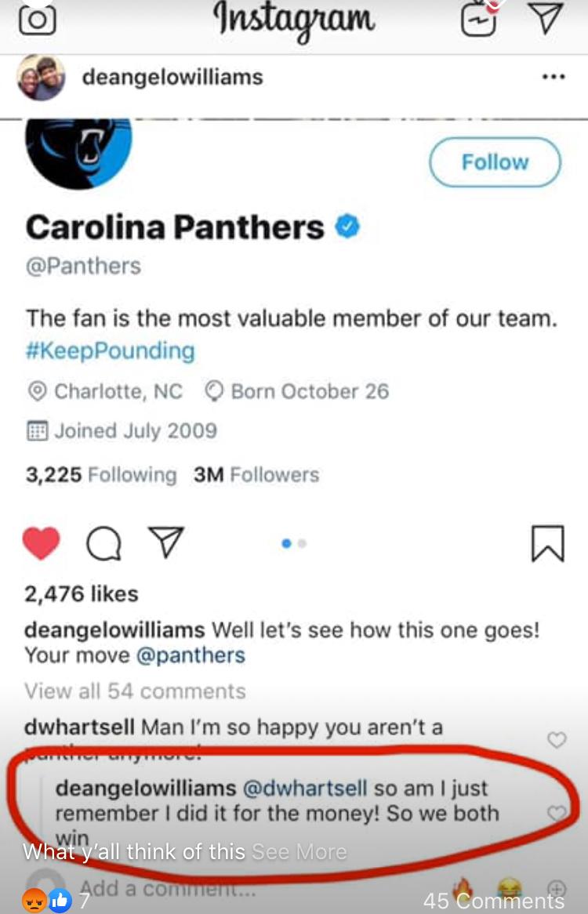Select the second carousel dot
This screenshot has height=914, width=588.
[302, 543]
